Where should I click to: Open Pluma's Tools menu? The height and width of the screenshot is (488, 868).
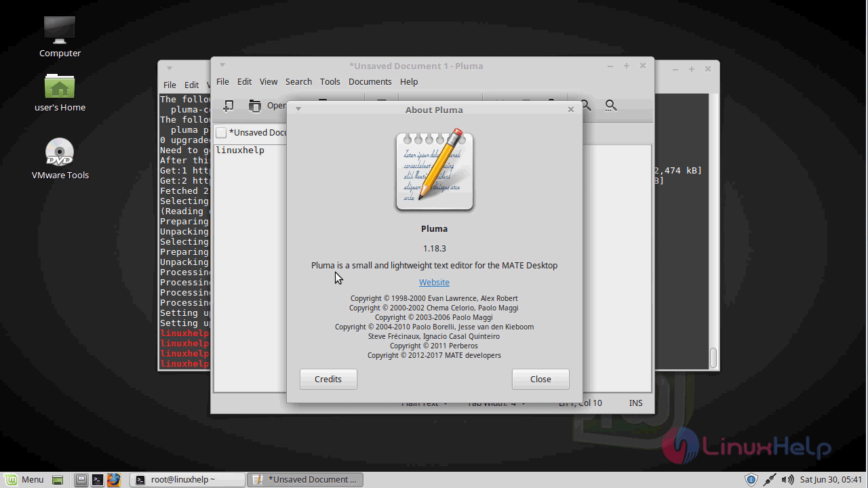click(330, 81)
